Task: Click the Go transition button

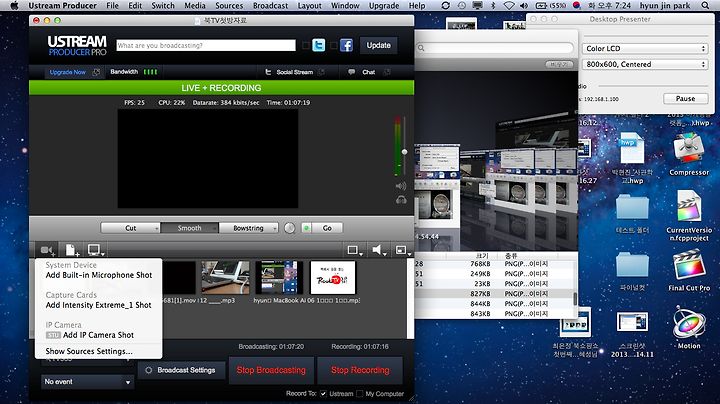Action: tap(327, 228)
